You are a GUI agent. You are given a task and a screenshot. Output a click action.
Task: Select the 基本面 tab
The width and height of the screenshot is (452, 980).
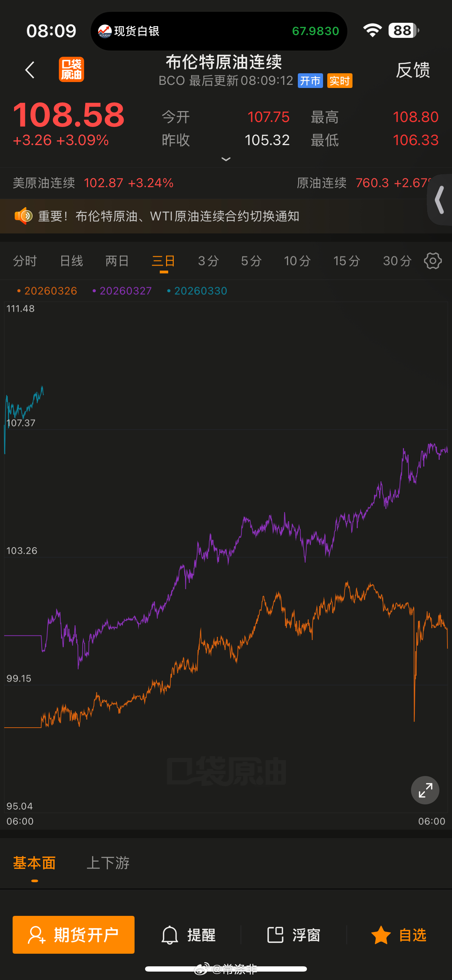[x=34, y=863]
